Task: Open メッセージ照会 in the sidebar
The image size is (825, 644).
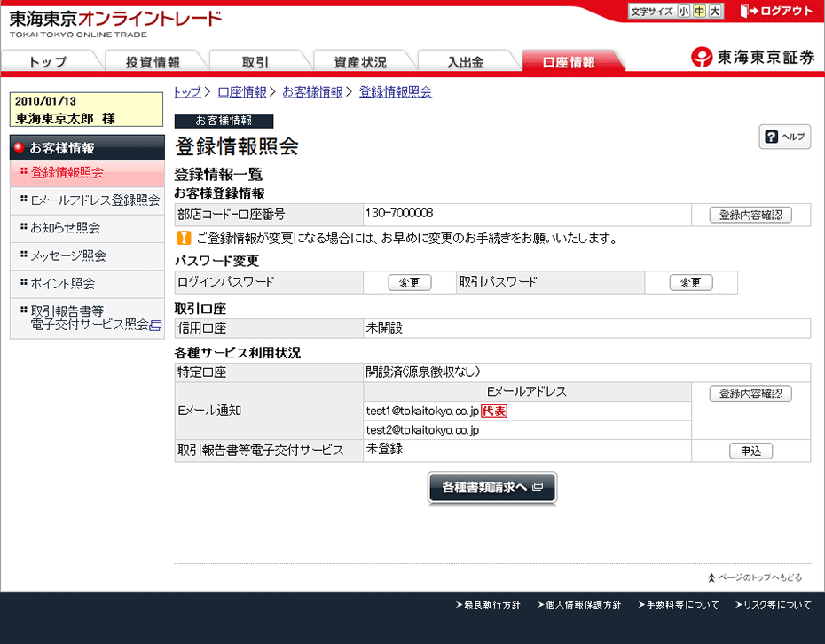Action: [87, 256]
